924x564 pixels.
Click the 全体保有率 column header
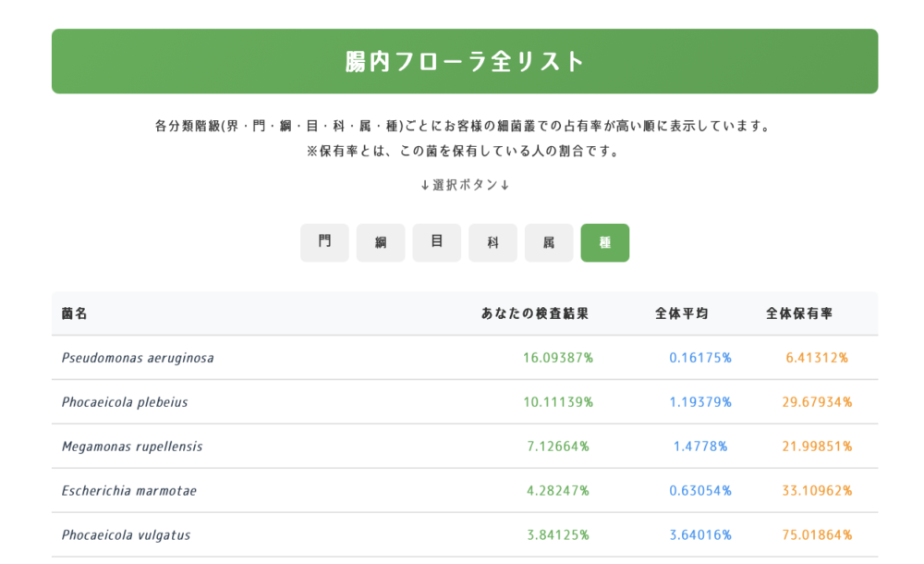799,313
